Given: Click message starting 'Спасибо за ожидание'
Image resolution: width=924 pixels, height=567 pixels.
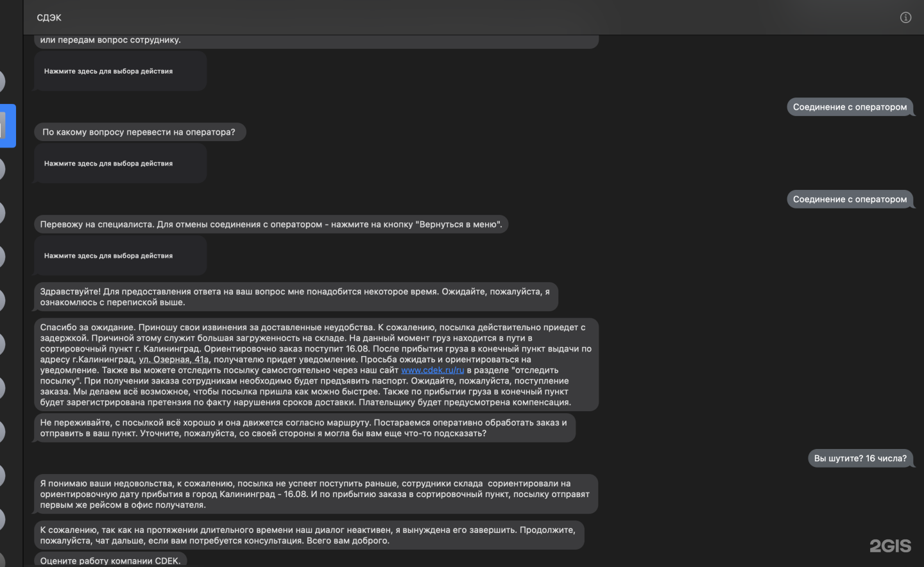Looking at the screenshot, I should coord(316,364).
